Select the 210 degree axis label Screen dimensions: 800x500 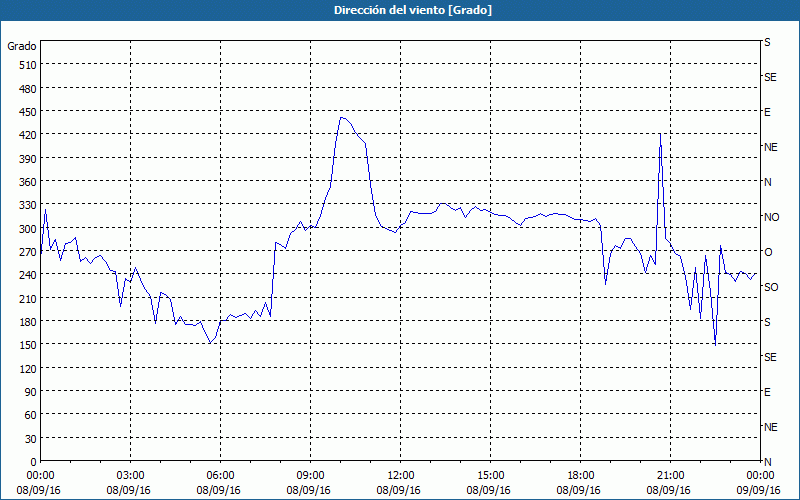[29, 298]
